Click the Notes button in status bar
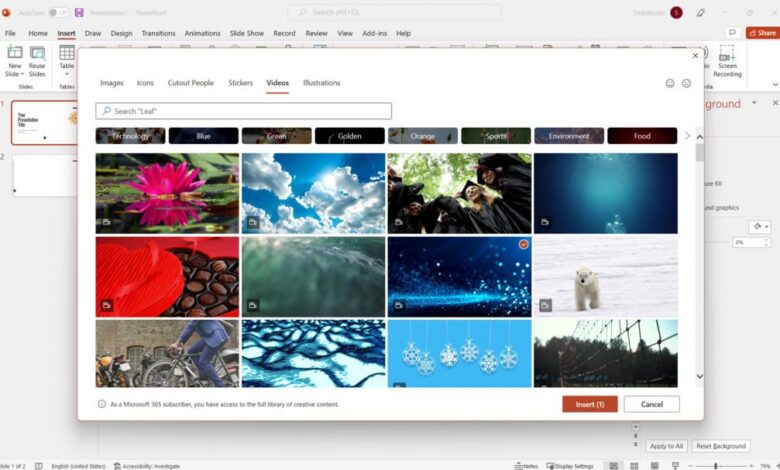The height and width of the screenshot is (470, 780). tap(527, 466)
